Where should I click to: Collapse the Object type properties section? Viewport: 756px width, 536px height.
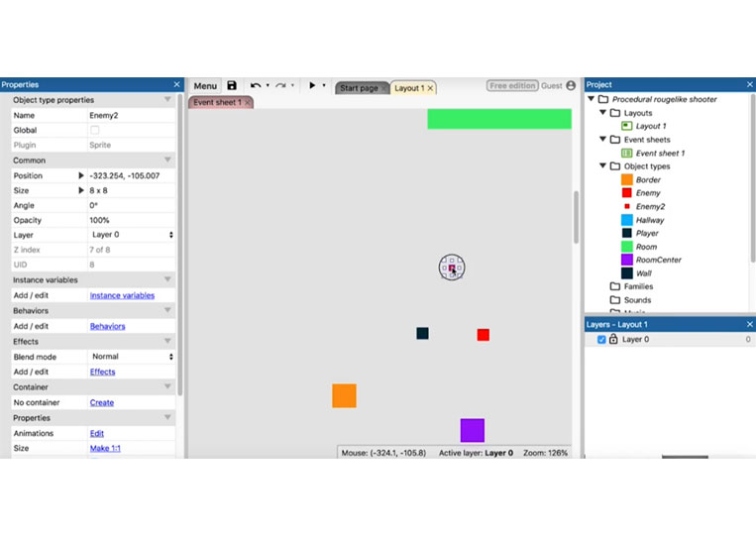[x=167, y=100]
